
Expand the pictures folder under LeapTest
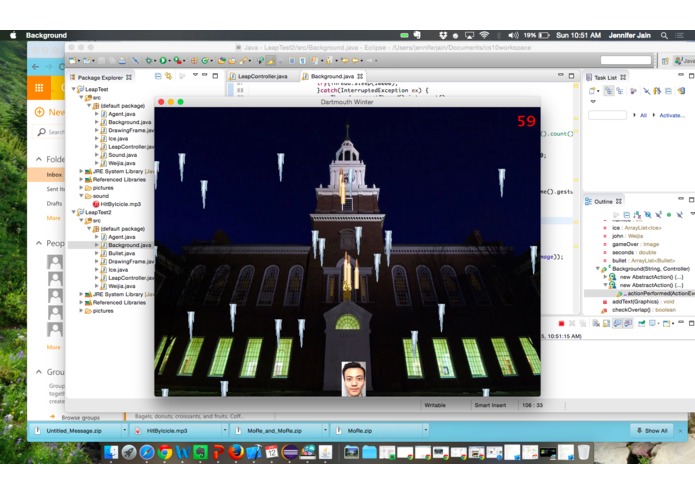(82, 188)
